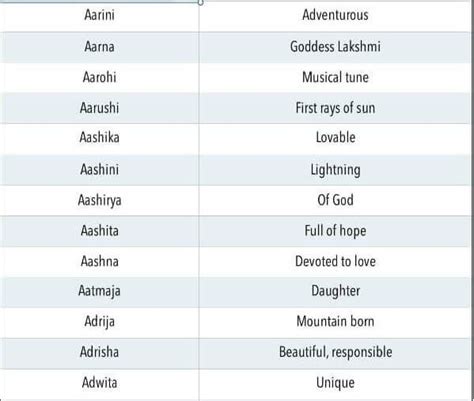
Task: Click the Goddess Lakshmi cell
Action: click(x=335, y=47)
